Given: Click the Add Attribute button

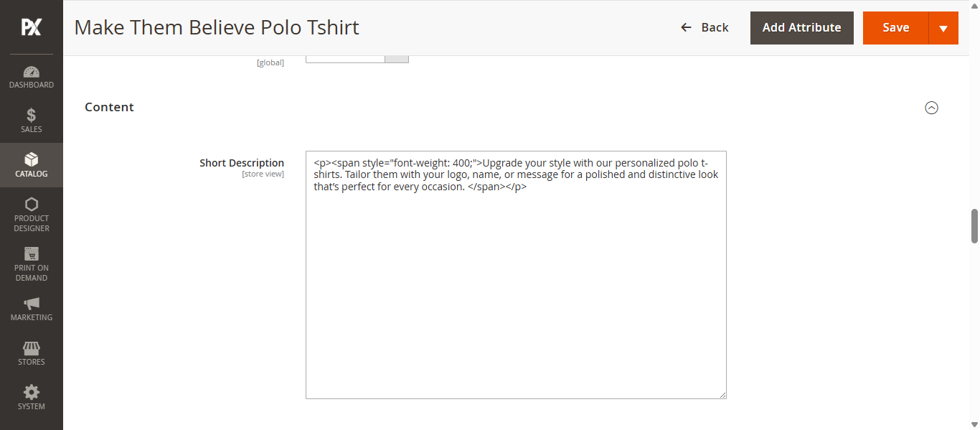Looking at the screenshot, I should [x=802, y=28].
